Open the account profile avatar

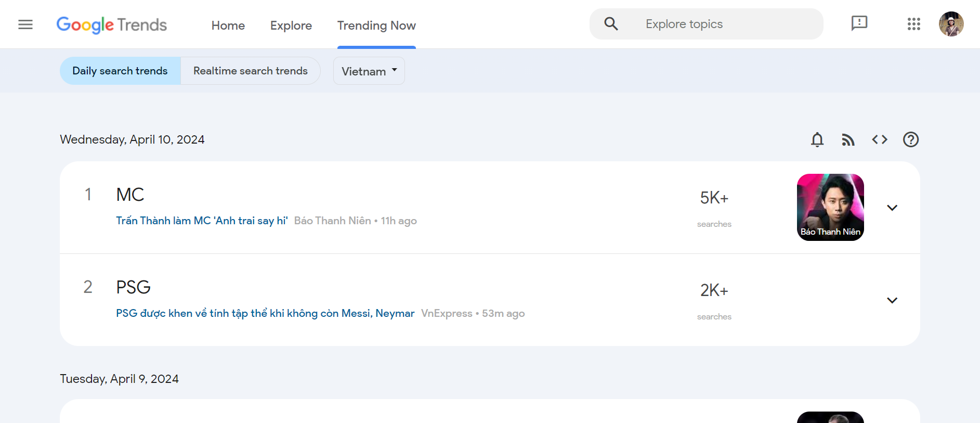[x=951, y=24]
